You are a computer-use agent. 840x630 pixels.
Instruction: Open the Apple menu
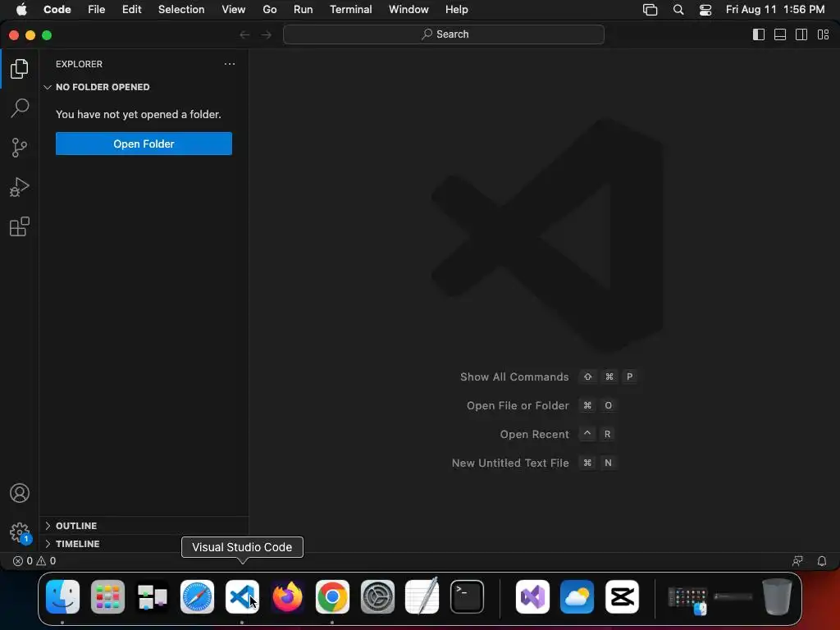21,10
